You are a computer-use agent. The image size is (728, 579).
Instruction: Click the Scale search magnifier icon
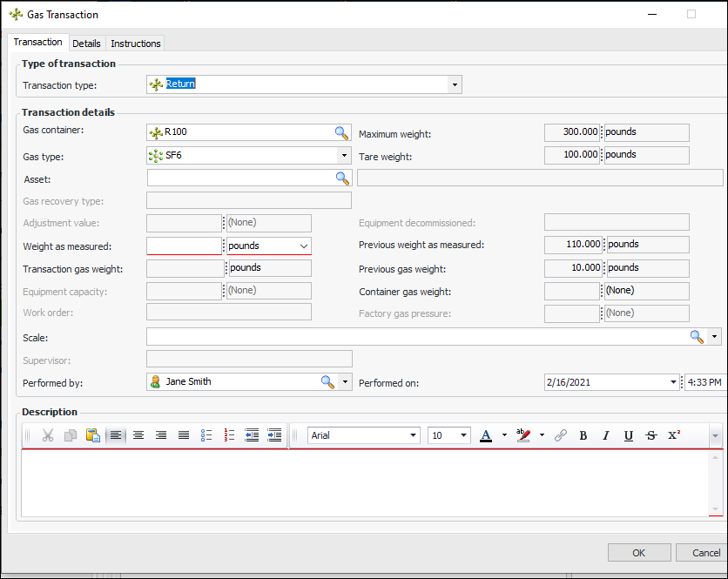[697, 337]
